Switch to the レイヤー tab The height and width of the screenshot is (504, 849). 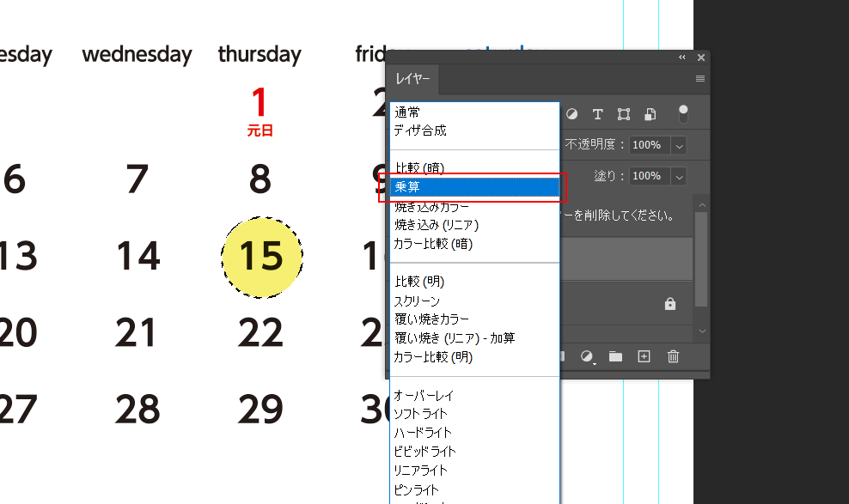click(x=412, y=79)
